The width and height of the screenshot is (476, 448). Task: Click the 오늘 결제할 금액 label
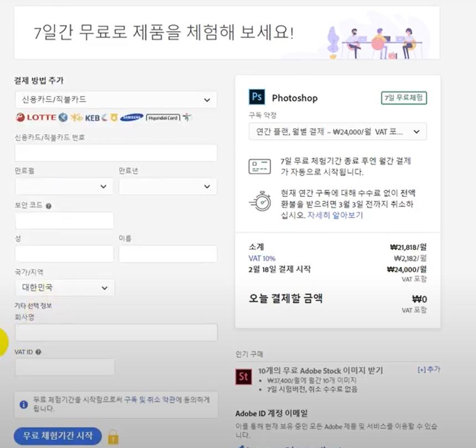point(285,298)
